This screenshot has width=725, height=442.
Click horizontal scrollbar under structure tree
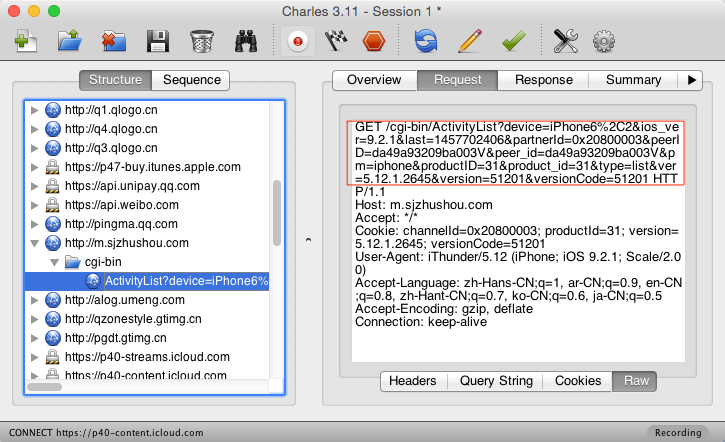[x=44, y=387]
